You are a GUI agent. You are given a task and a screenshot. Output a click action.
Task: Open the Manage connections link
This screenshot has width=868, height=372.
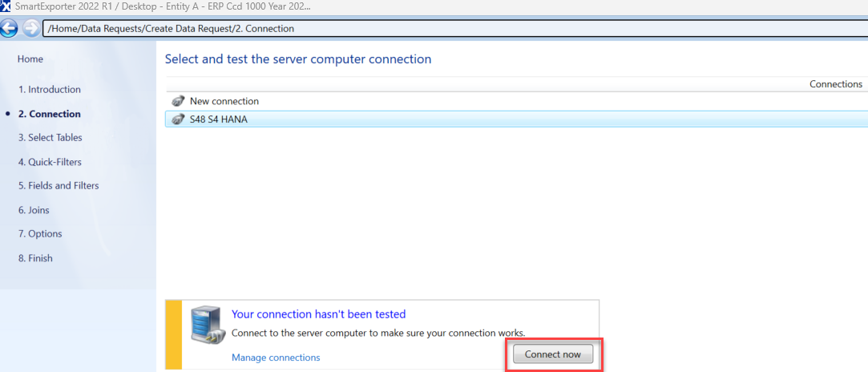point(276,358)
